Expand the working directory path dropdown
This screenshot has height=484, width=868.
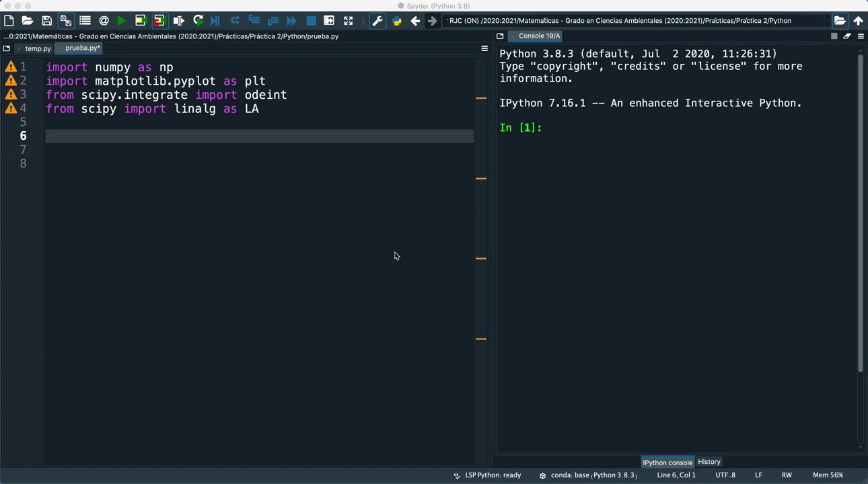pyautogui.click(x=826, y=21)
